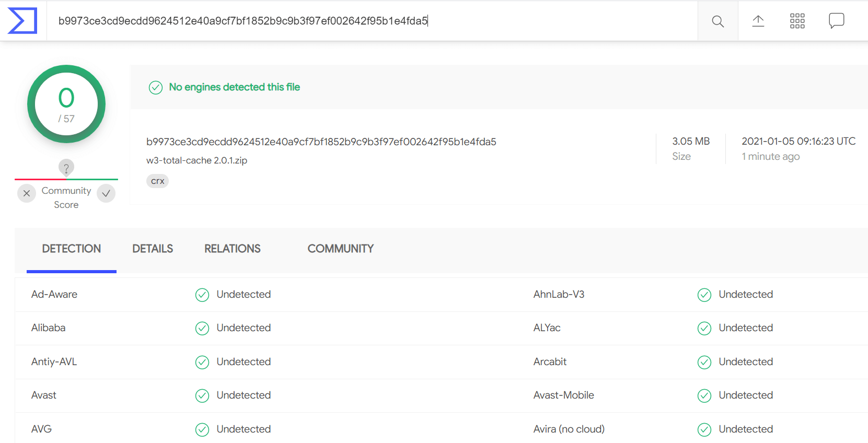Image resolution: width=868 pixels, height=443 pixels.
Task: Click the Avast engine name
Action: coord(44,395)
